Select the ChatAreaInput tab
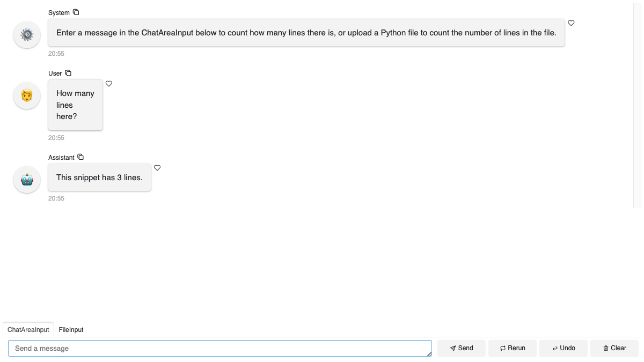The image size is (644, 362). (x=28, y=329)
